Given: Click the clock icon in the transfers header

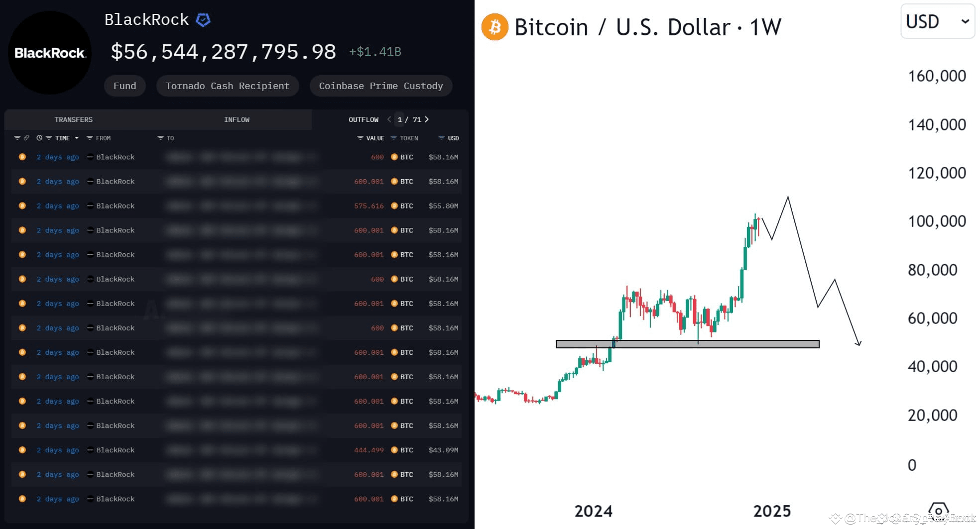Looking at the screenshot, I should point(39,138).
